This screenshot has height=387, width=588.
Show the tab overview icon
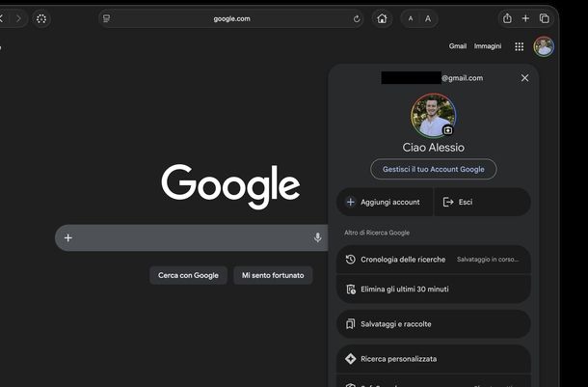pyautogui.click(x=544, y=18)
